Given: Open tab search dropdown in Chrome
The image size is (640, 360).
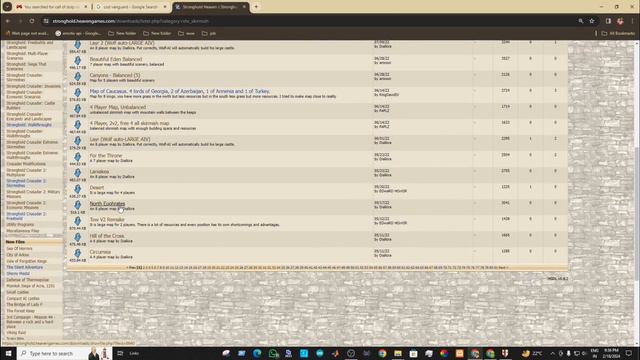Looking at the screenshot, I should tap(7, 7).
